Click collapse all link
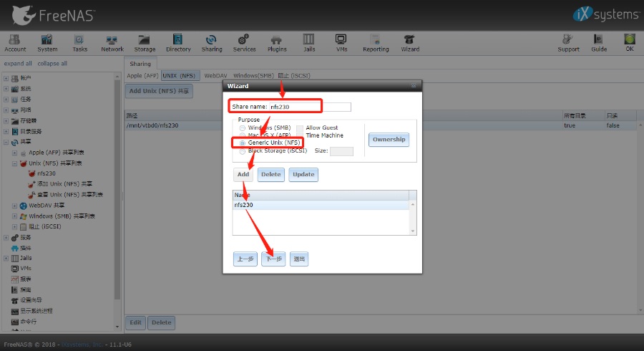Image resolution: width=644 pixels, height=351 pixels. (52, 64)
